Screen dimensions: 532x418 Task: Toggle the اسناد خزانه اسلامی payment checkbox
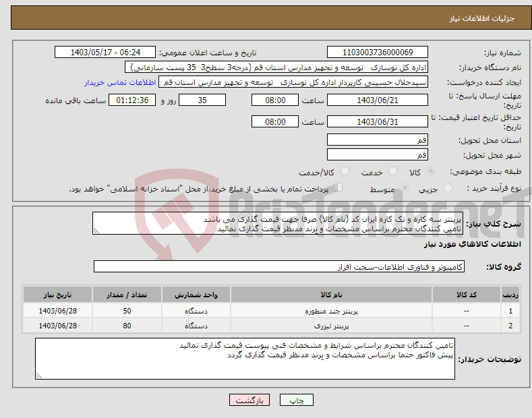338,187
